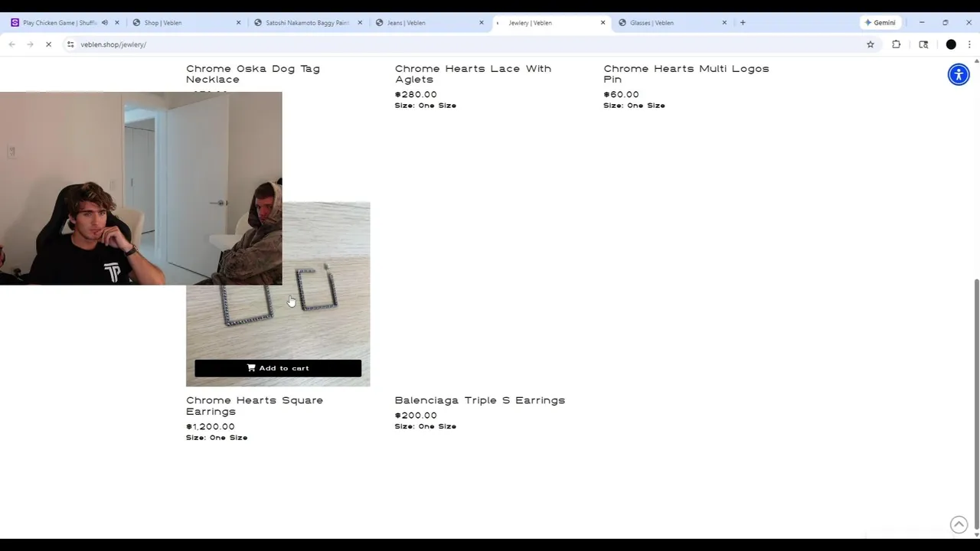Open the Extensions puzzle icon
Viewport: 980px width, 551px height.
(x=897, y=44)
